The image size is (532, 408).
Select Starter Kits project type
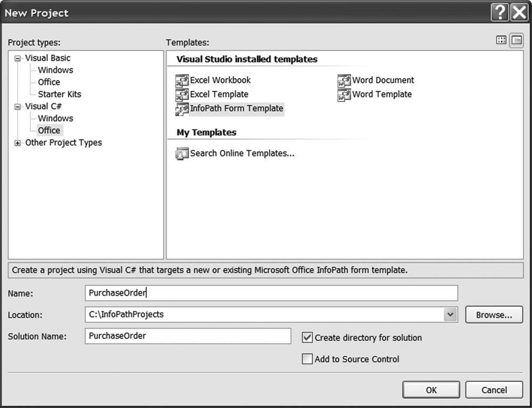(x=60, y=94)
